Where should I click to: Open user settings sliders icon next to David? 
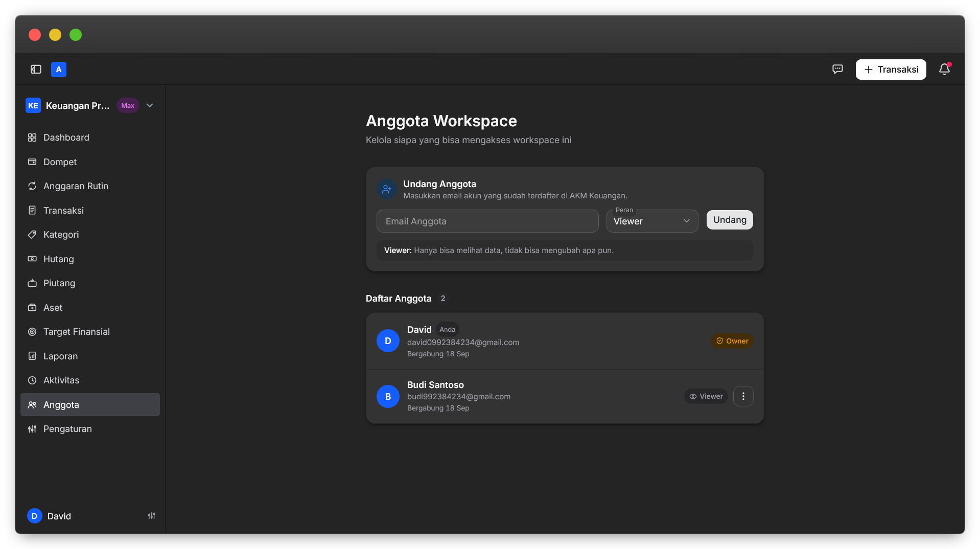point(152,516)
